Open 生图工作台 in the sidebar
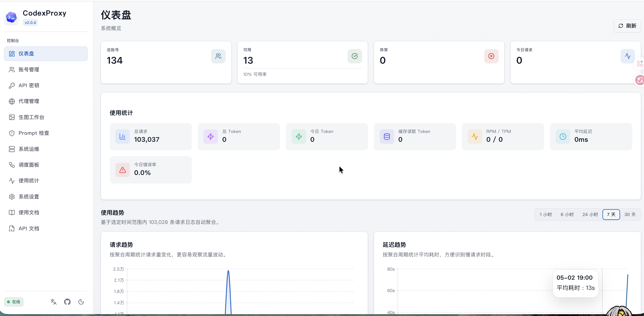The width and height of the screenshot is (644, 316). (x=46, y=117)
